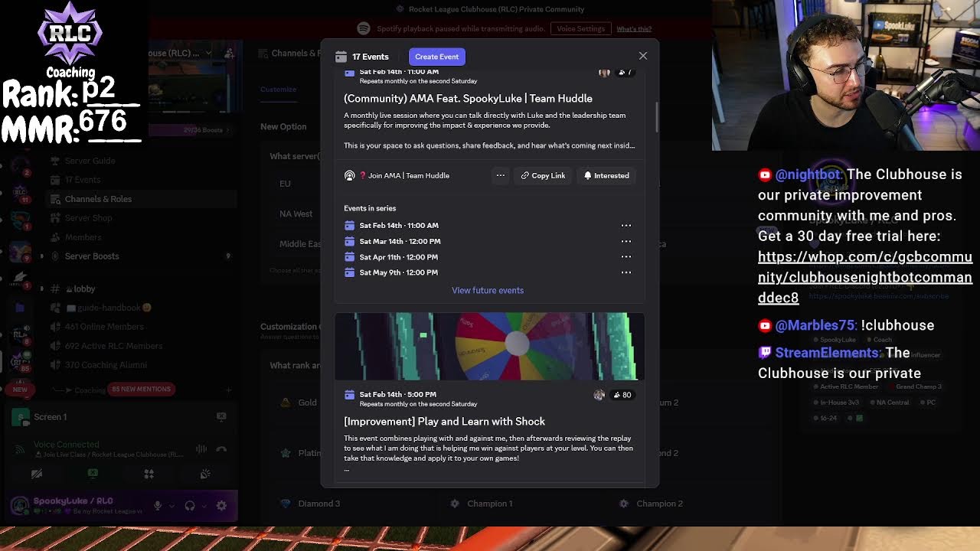Click the stop streaming icon beside Screen 1

pos(221,416)
